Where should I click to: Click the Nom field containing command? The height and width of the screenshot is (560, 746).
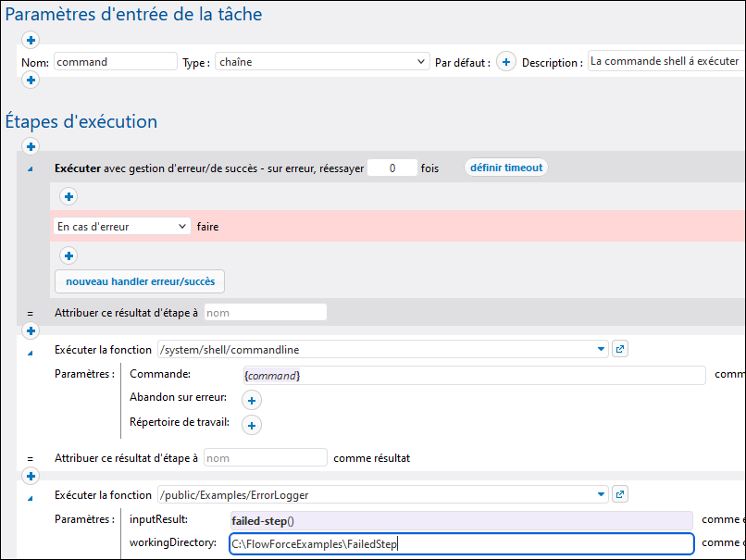(x=115, y=62)
